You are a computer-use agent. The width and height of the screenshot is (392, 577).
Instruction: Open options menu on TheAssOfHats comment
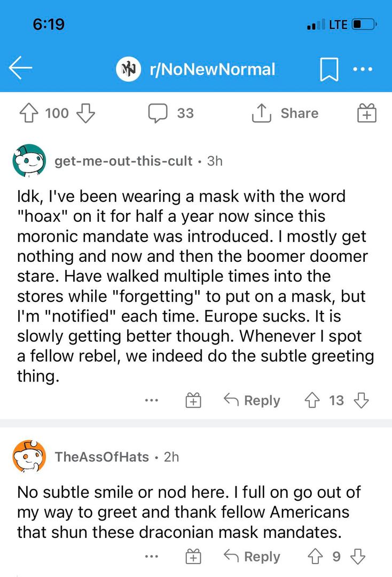tap(152, 557)
